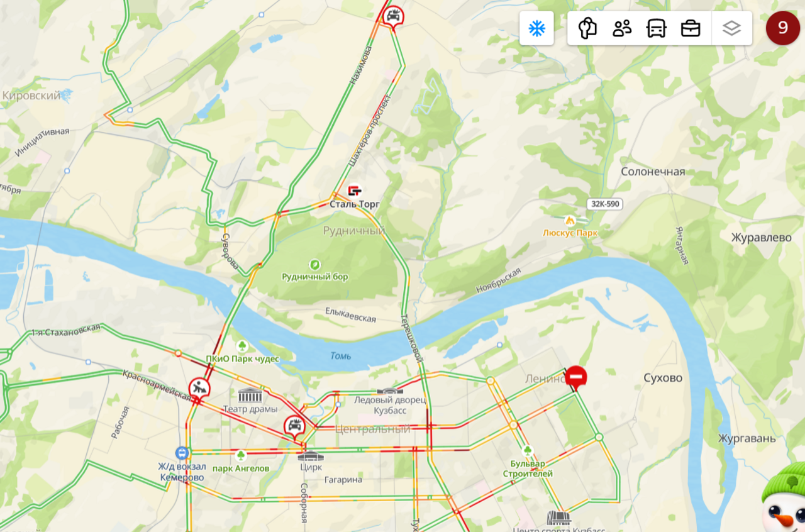Click the Люскус Парк campfire icon
Image resolution: width=805 pixels, height=532 pixels.
(x=570, y=221)
